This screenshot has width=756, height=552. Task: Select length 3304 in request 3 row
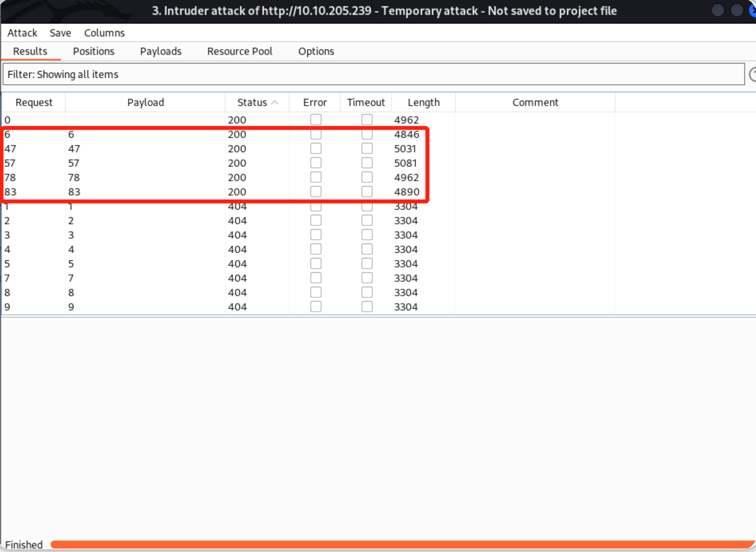click(x=406, y=235)
